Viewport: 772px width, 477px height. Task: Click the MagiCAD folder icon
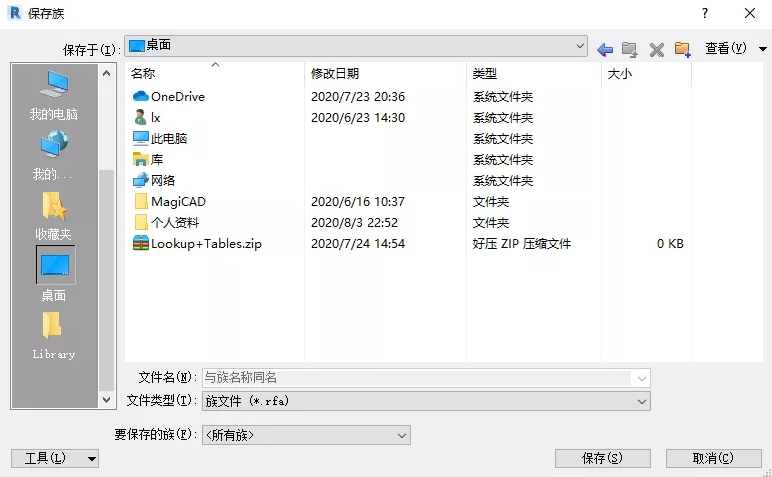pyautogui.click(x=141, y=201)
